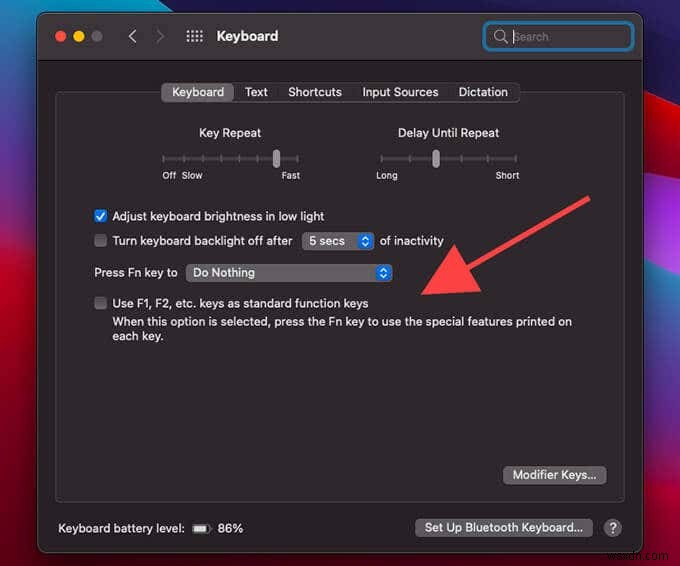680x566 pixels.
Task: Switch to the Text tab
Action: (x=256, y=92)
